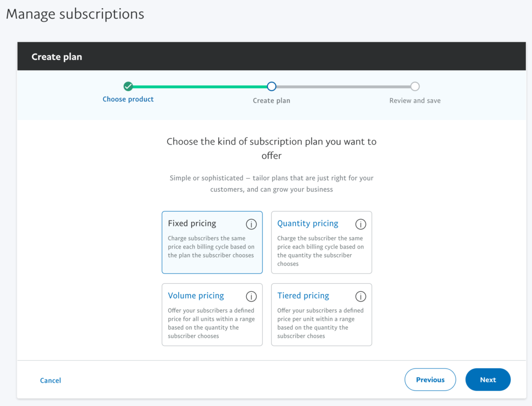Click the 'Choose the kind of subscription plan' heading
Screen dimensions: 532x406
point(271,148)
